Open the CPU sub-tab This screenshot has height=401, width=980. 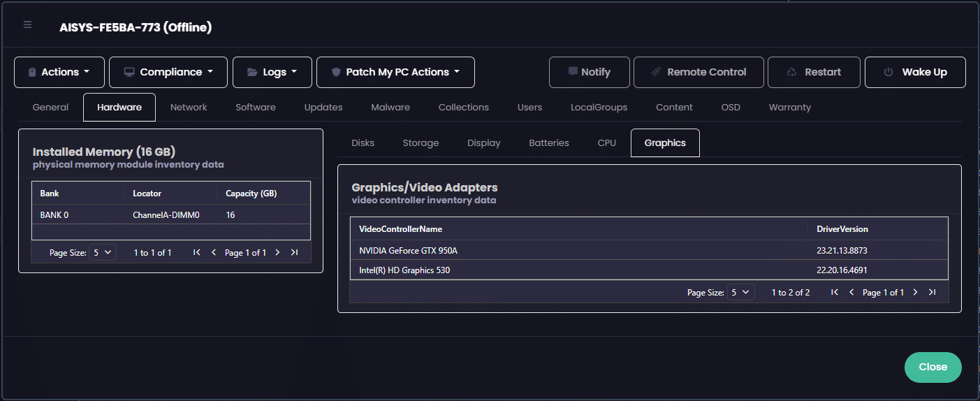click(x=607, y=143)
